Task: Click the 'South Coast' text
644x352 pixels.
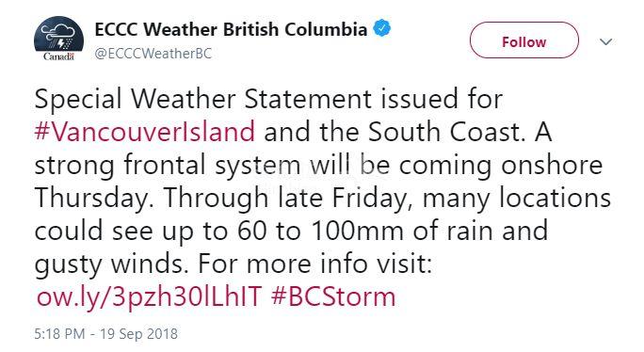Action: 444,132
